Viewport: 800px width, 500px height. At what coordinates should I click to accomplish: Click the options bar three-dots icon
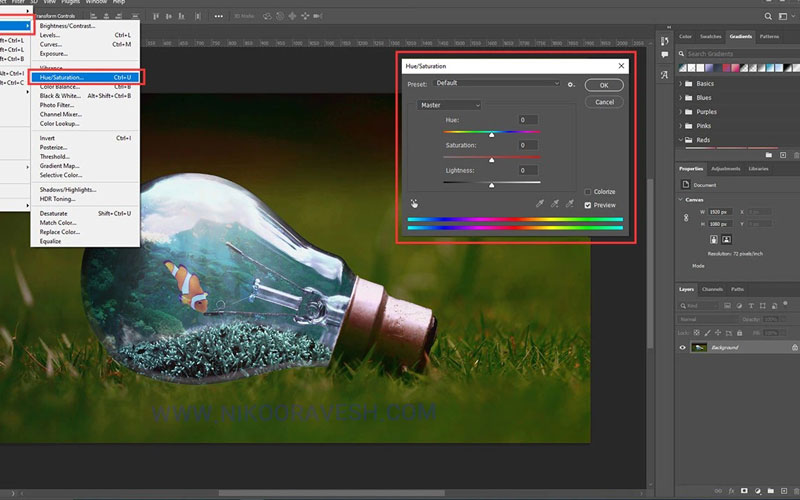(x=218, y=16)
